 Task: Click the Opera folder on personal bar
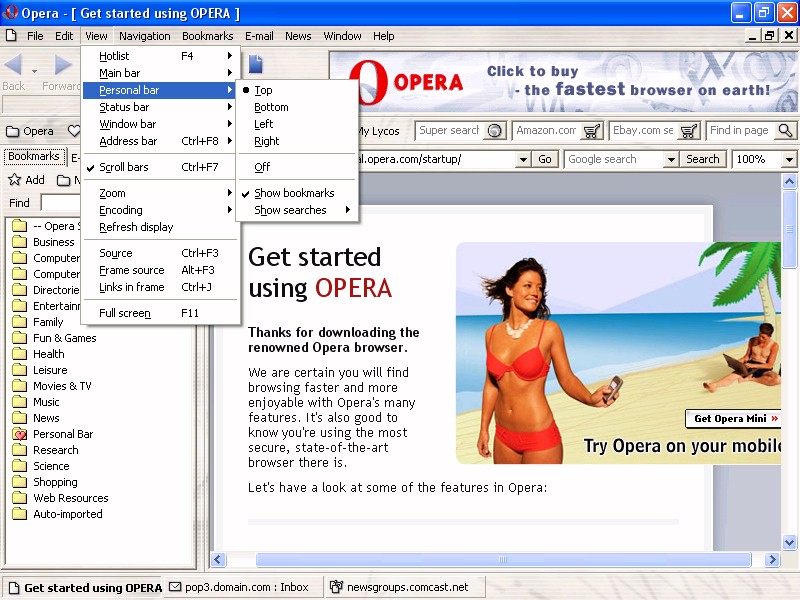click(x=30, y=131)
